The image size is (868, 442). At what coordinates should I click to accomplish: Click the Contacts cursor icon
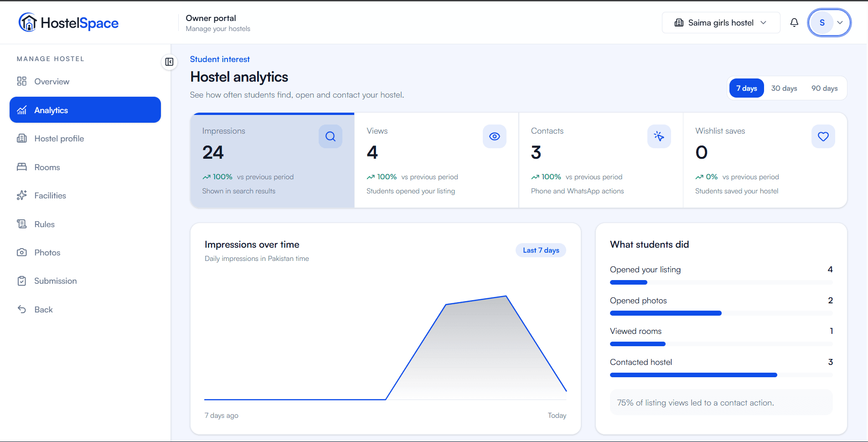[x=659, y=136]
